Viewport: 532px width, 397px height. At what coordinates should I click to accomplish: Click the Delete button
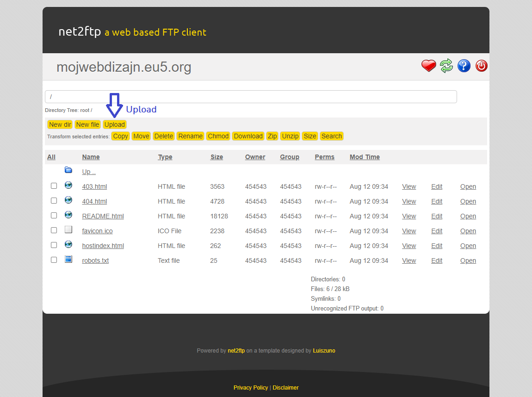tap(164, 136)
